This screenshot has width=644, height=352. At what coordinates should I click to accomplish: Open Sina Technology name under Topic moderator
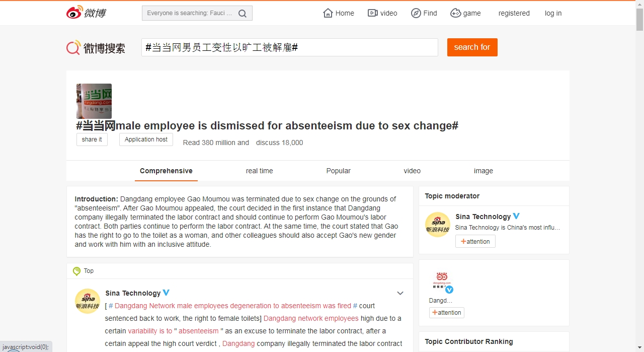pyautogui.click(x=483, y=217)
